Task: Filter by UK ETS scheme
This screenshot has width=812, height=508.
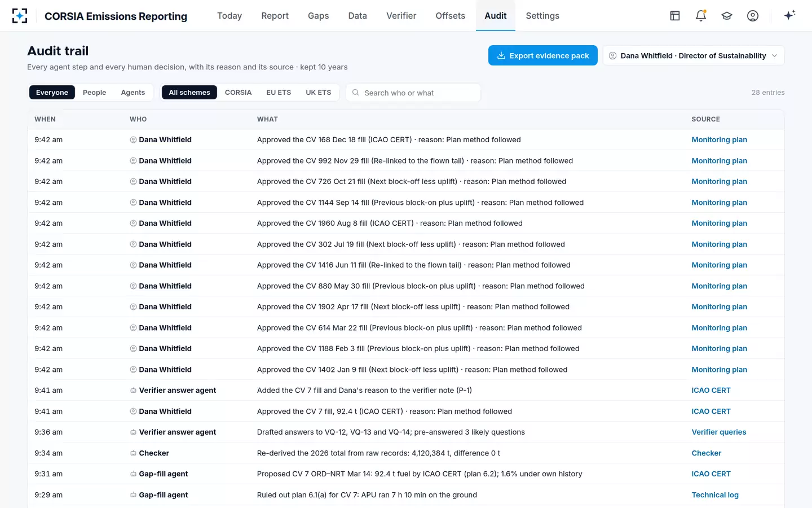Action: [x=319, y=93]
